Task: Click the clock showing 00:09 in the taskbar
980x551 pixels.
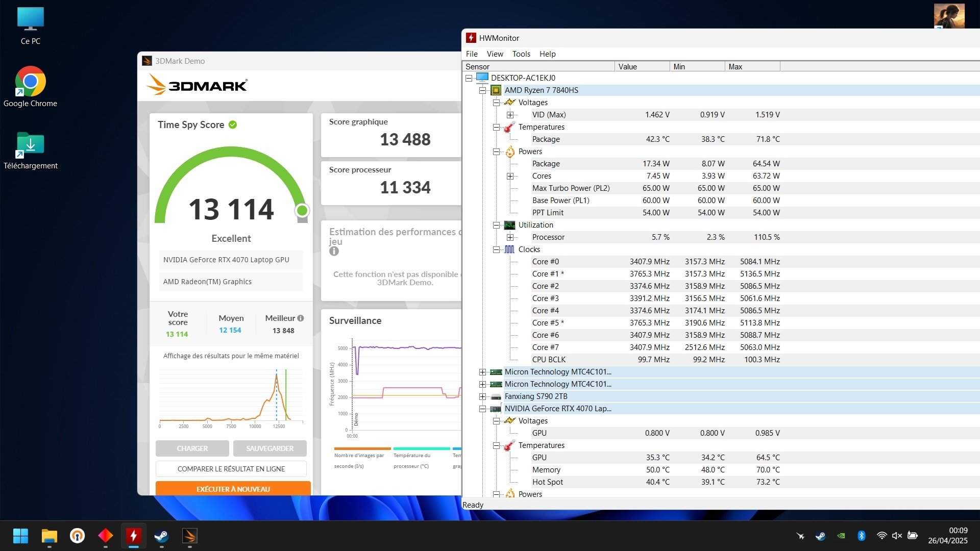Action: [x=958, y=531]
